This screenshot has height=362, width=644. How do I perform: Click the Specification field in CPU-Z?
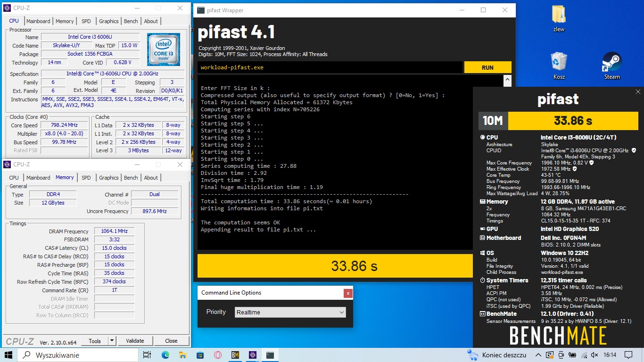point(112,74)
